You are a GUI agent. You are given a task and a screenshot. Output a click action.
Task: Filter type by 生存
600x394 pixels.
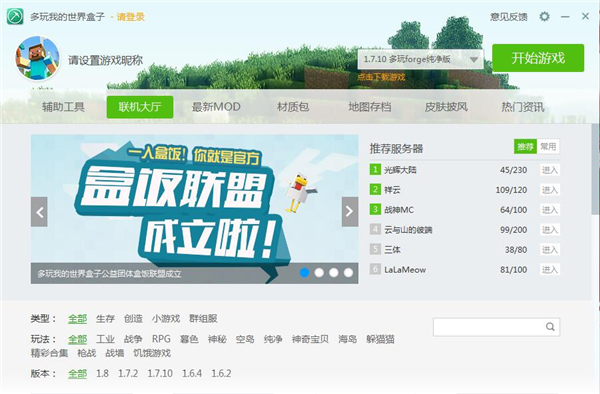(x=105, y=319)
